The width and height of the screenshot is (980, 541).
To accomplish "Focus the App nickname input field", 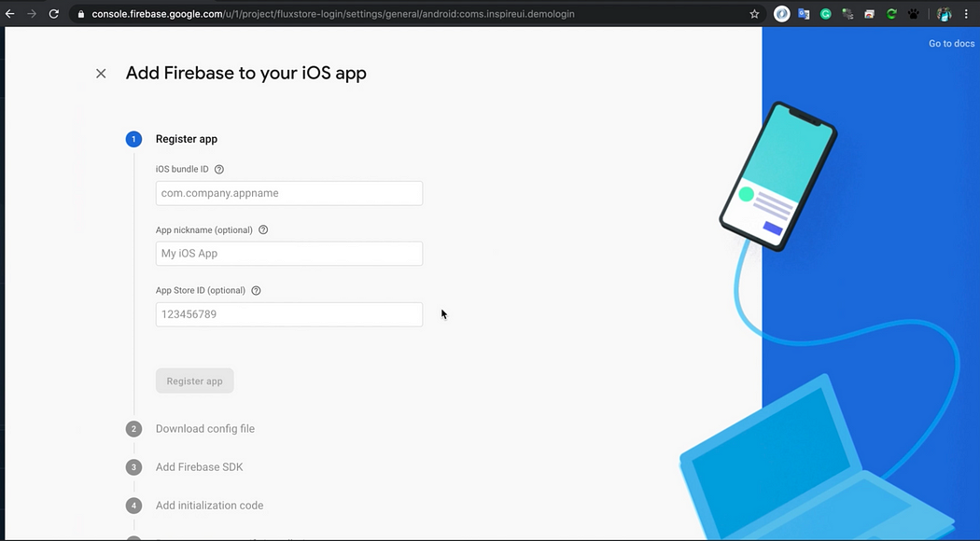I will point(288,254).
